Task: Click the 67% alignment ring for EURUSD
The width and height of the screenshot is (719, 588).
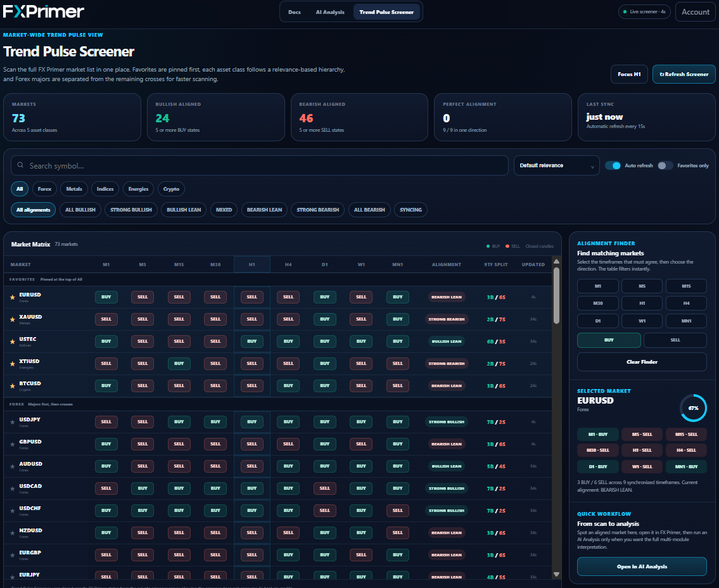Action: [693, 408]
